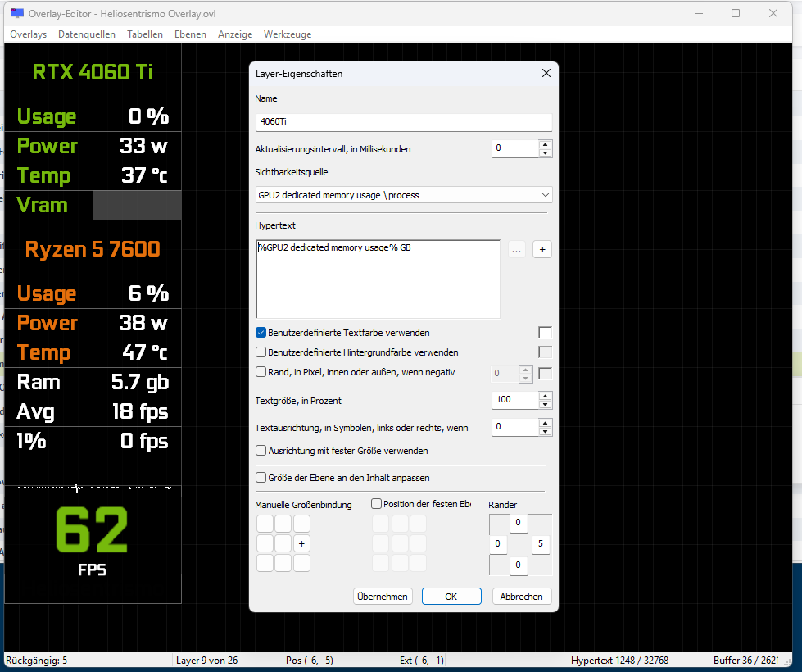
Task: Click the border color swatch
Action: tap(546, 373)
